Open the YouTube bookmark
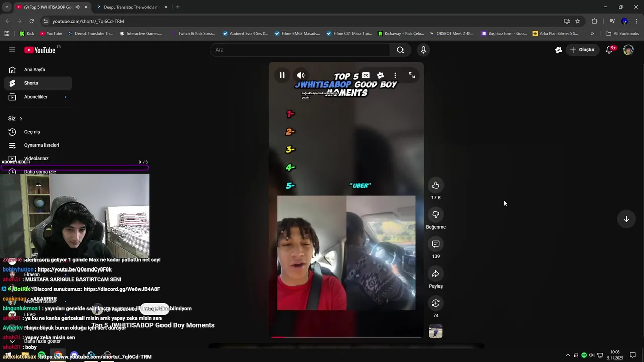The width and height of the screenshot is (644, 362). pos(51,34)
